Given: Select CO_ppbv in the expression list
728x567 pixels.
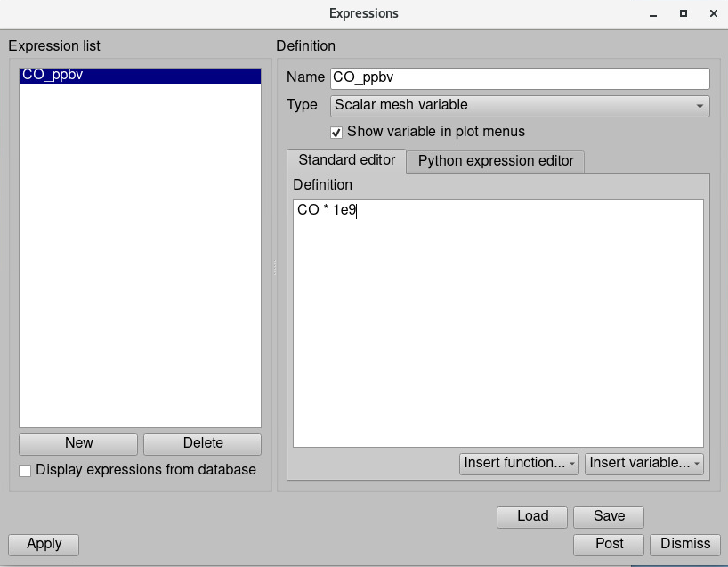Looking at the screenshot, I should point(140,76).
